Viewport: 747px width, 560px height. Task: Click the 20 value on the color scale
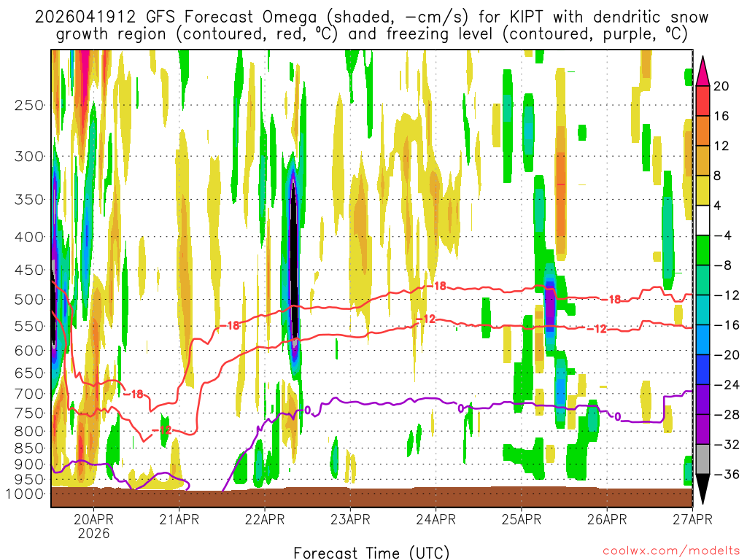tap(721, 86)
